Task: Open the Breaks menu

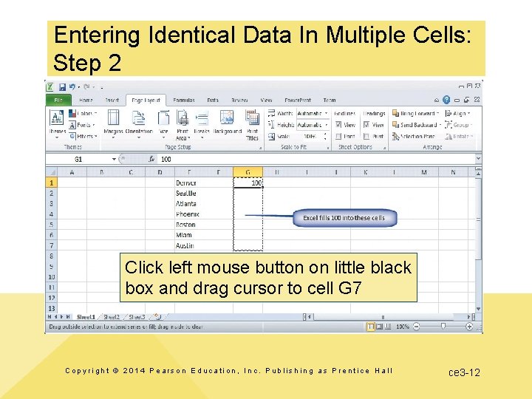Action: [x=202, y=125]
